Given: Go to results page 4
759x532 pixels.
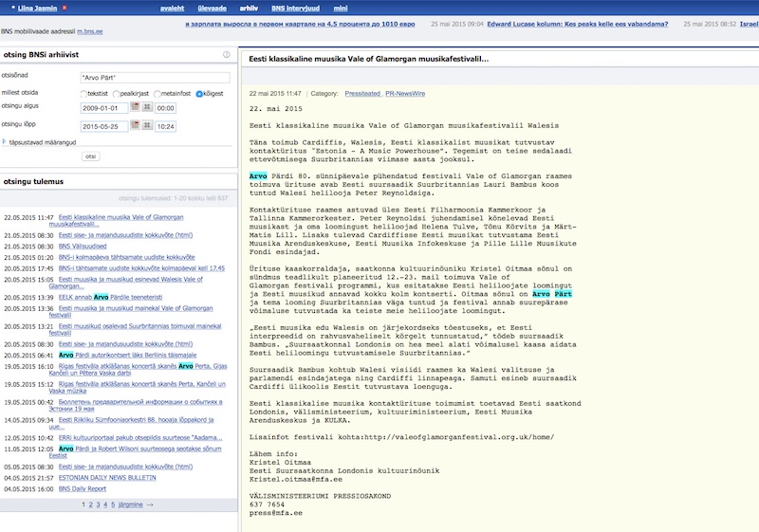Looking at the screenshot, I should point(105,504).
